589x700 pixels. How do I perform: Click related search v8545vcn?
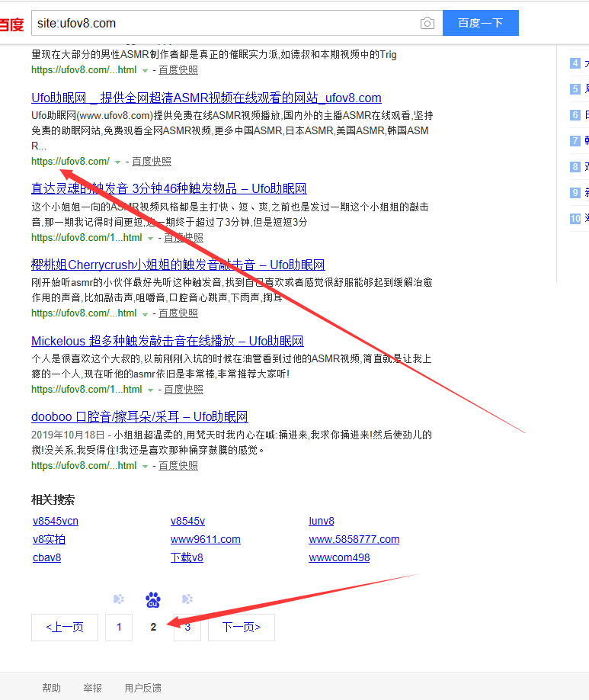coord(56,521)
